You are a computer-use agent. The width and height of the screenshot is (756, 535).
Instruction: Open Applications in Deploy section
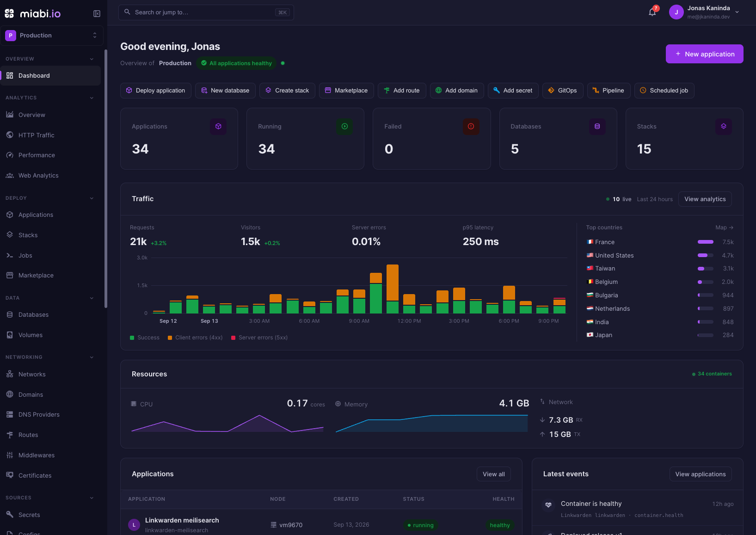[x=51, y=215]
